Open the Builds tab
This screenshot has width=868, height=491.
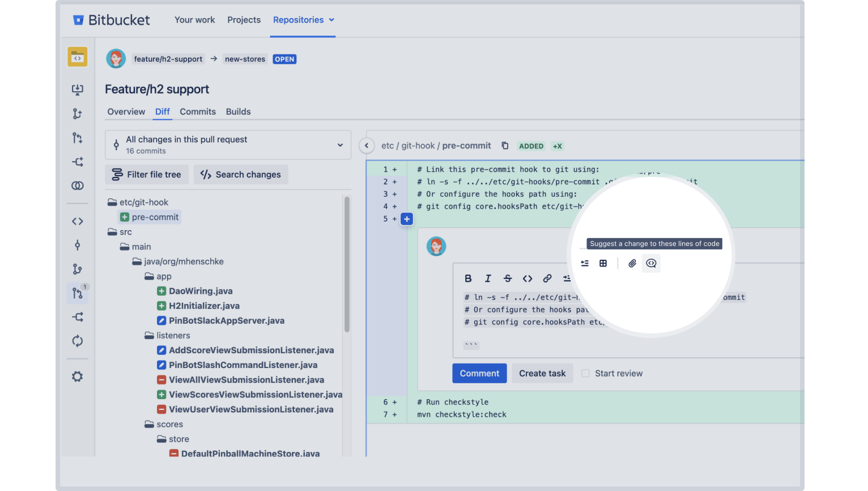[238, 112]
